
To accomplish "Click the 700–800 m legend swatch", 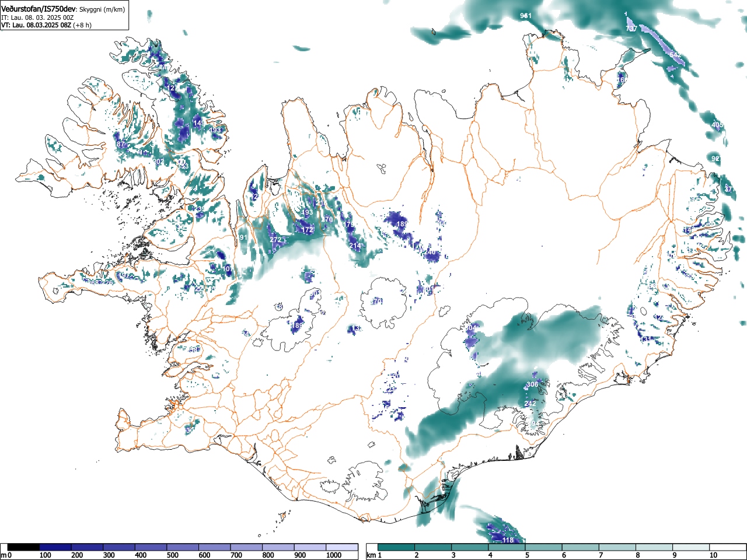I will pos(246,547).
